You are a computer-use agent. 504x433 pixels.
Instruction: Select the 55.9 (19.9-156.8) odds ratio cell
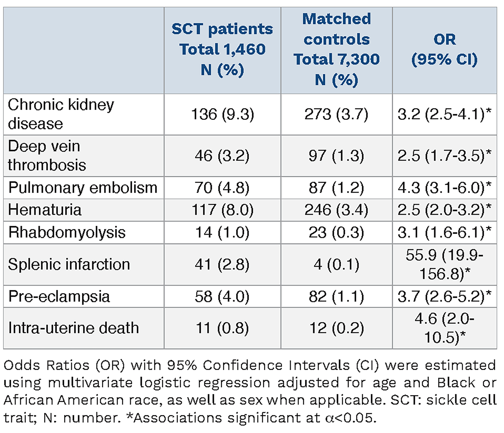pos(444,264)
